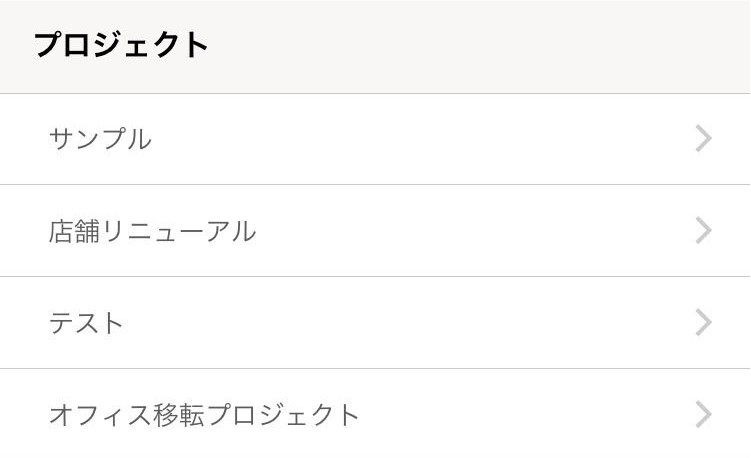The image size is (751, 458).
Task: Select the オフィス移転プロジェクト text label
Action: click(x=204, y=414)
